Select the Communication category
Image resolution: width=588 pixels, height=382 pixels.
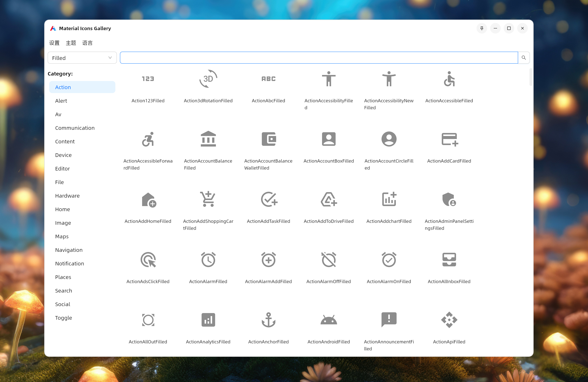pyautogui.click(x=75, y=128)
